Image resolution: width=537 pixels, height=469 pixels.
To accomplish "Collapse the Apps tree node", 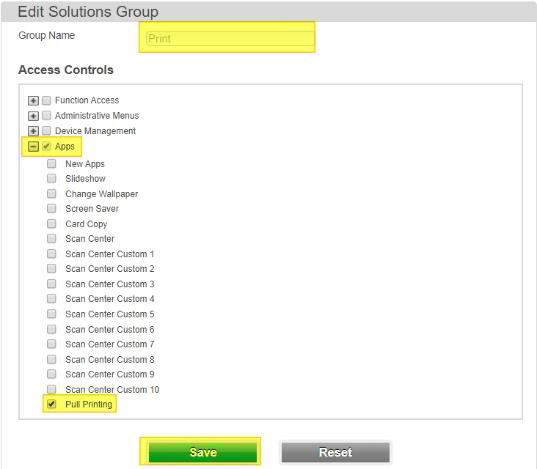I will pos(33,147).
